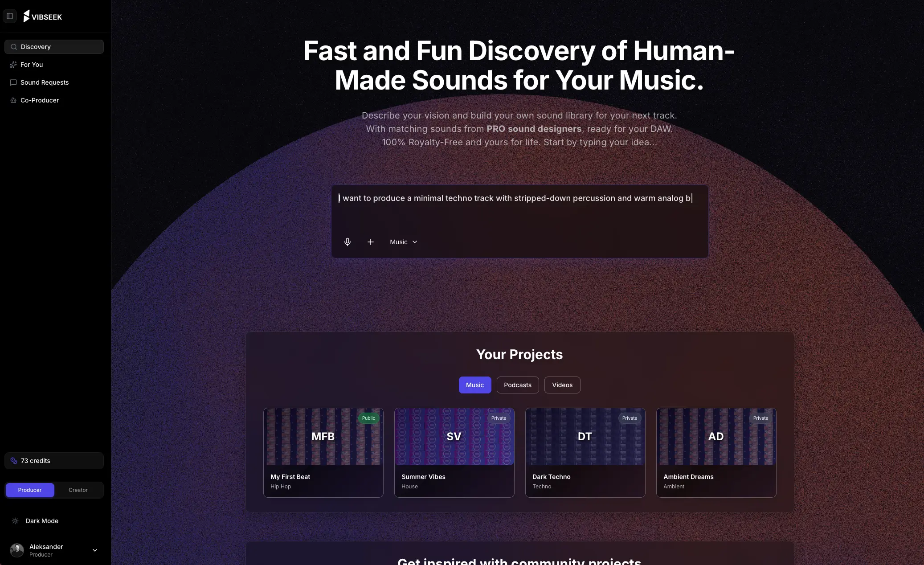Click the plus icon to add an attachment
This screenshot has width=924, height=565.
point(370,242)
